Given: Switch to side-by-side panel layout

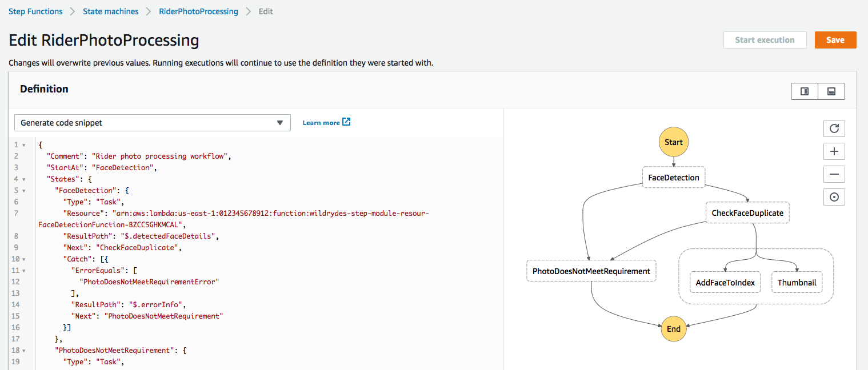Looking at the screenshot, I should tap(805, 91).
